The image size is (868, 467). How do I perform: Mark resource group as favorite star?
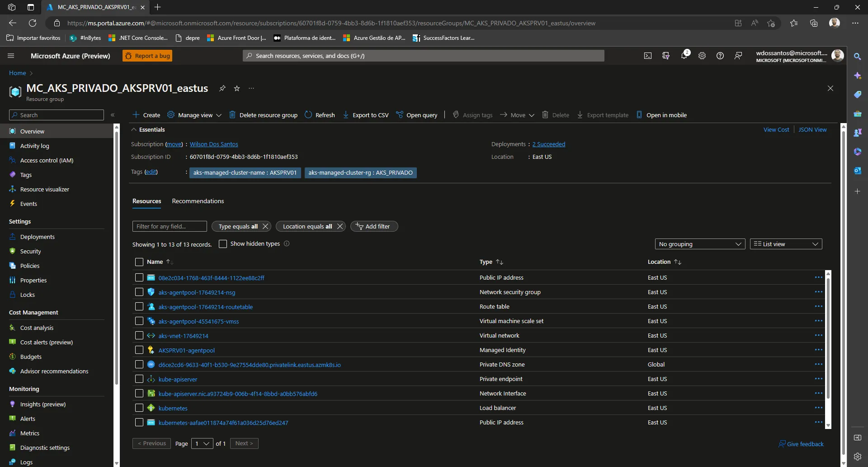(237, 88)
